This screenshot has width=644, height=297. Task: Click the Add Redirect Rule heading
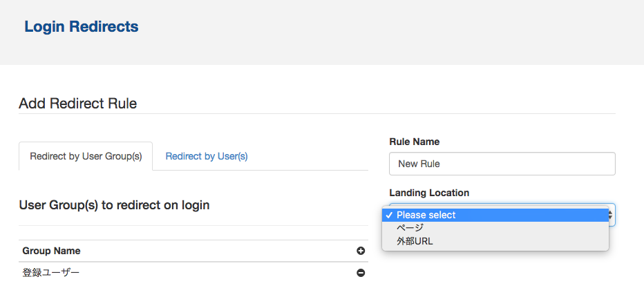77,104
